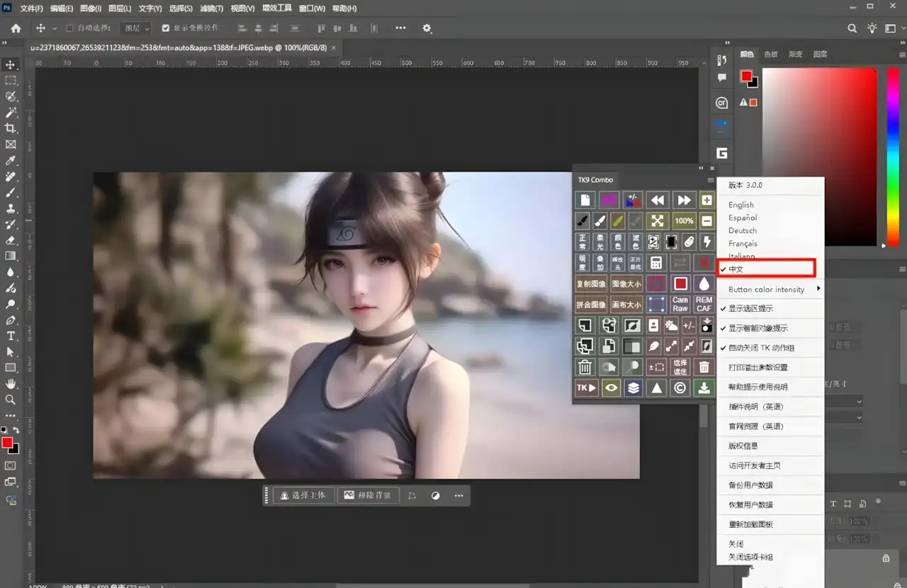The image size is (907, 588).
Task: Click the TK9 fast-forward double-arrow button
Action: [683, 200]
